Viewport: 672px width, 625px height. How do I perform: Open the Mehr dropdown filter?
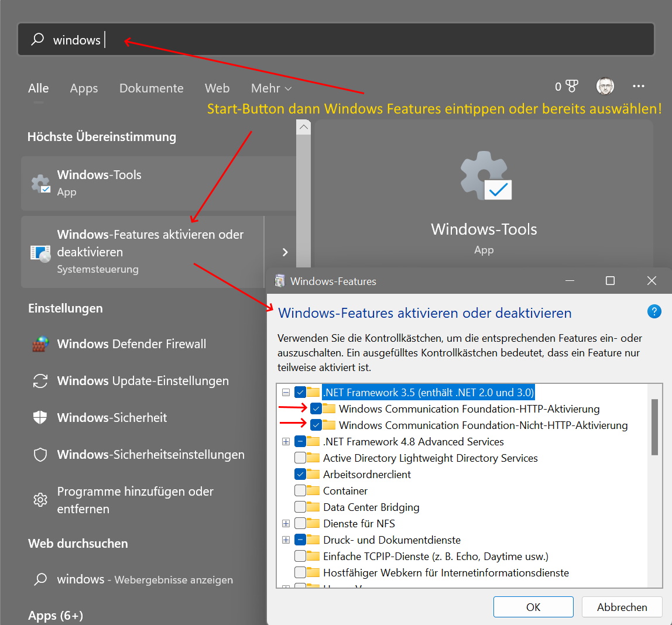click(x=271, y=88)
